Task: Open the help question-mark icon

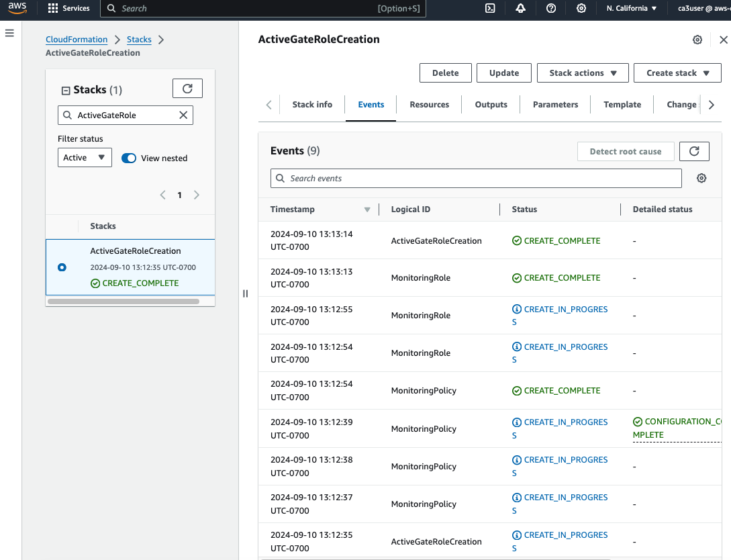Action: 550,8
